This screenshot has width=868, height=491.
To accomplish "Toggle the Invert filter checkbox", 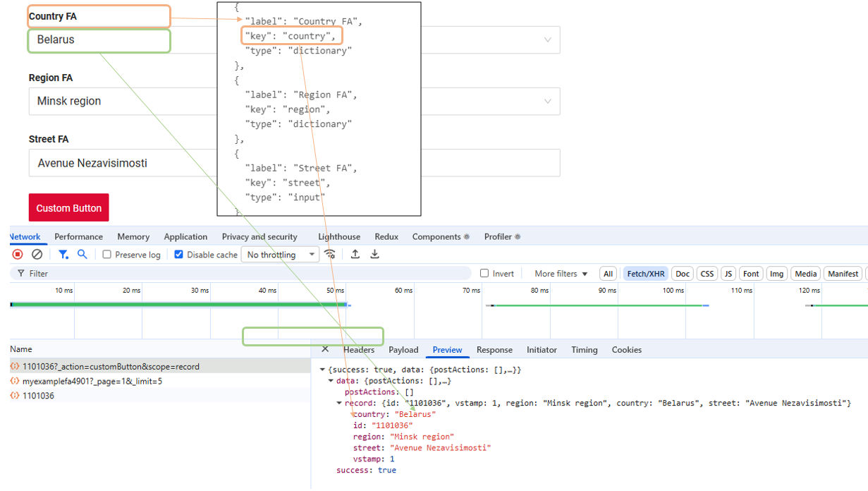I will click(x=484, y=274).
